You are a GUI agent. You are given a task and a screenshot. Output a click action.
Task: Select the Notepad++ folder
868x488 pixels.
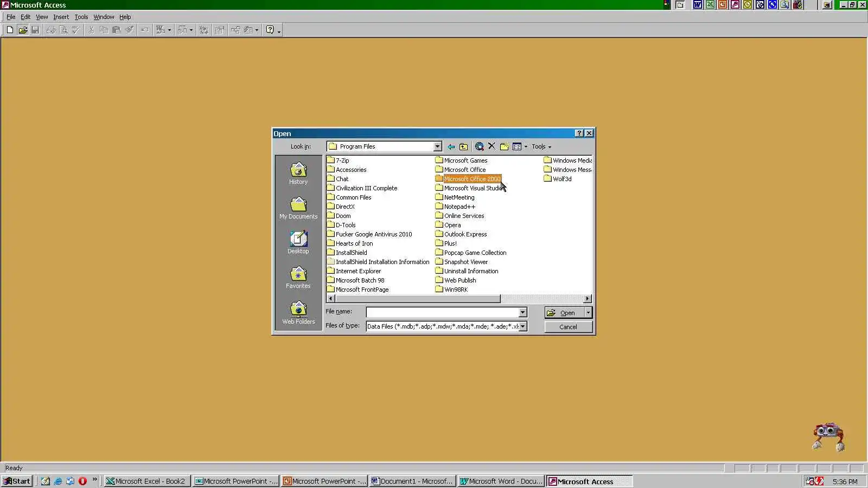[x=455, y=207]
